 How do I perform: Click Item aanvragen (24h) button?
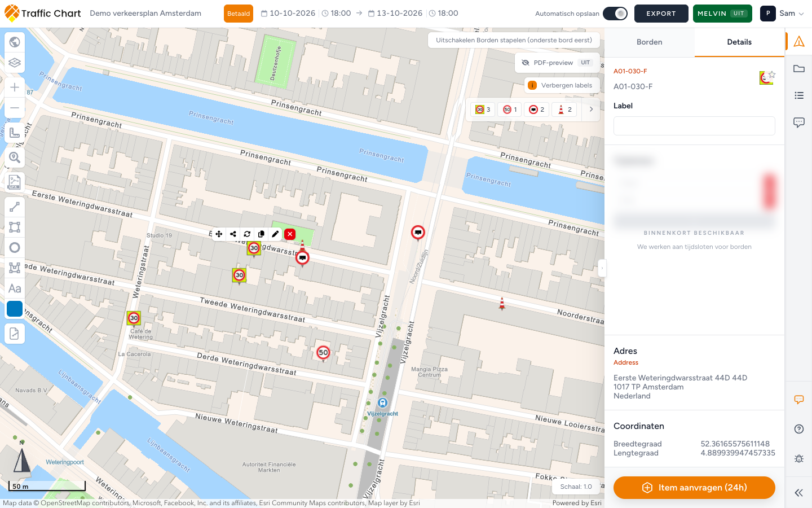pos(694,488)
